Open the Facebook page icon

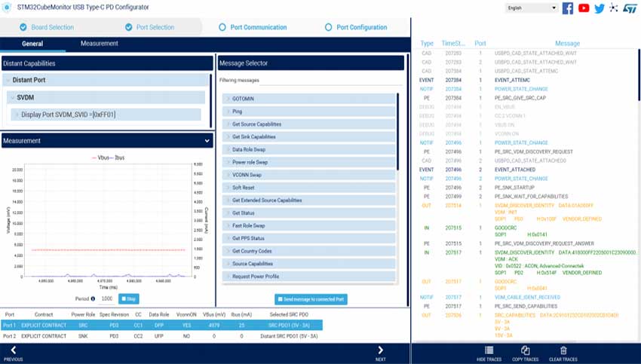567,8
